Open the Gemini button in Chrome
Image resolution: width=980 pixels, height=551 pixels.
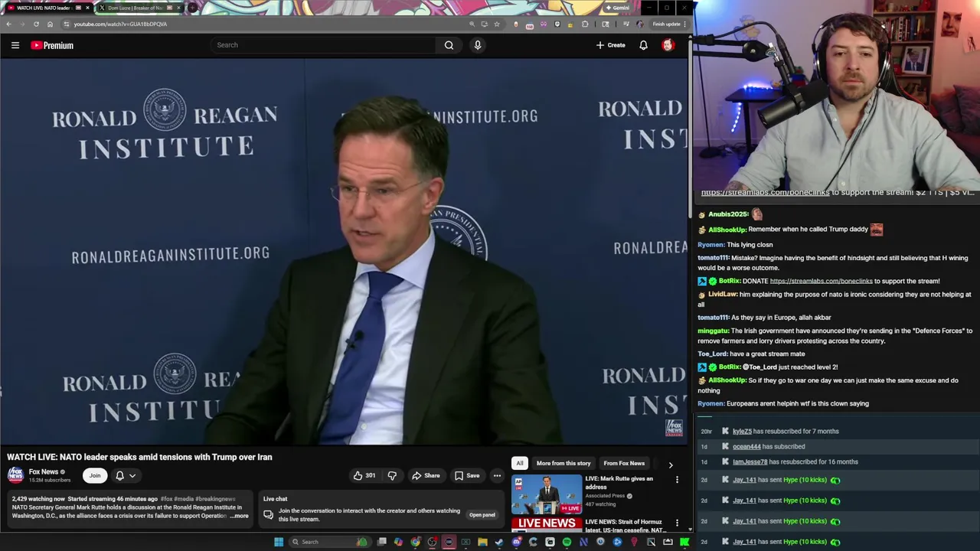pyautogui.click(x=617, y=8)
